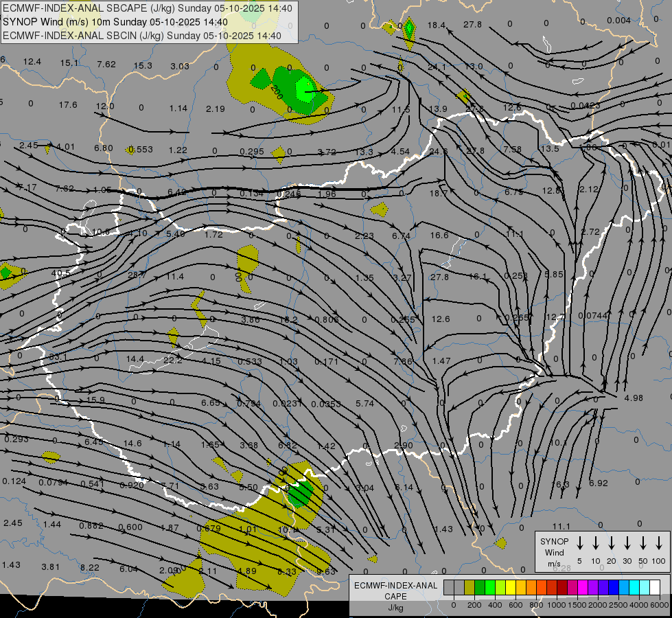The image size is (672, 618).
Task: Click the SYNOP Wind m/s legend label
Action: (x=554, y=552)
